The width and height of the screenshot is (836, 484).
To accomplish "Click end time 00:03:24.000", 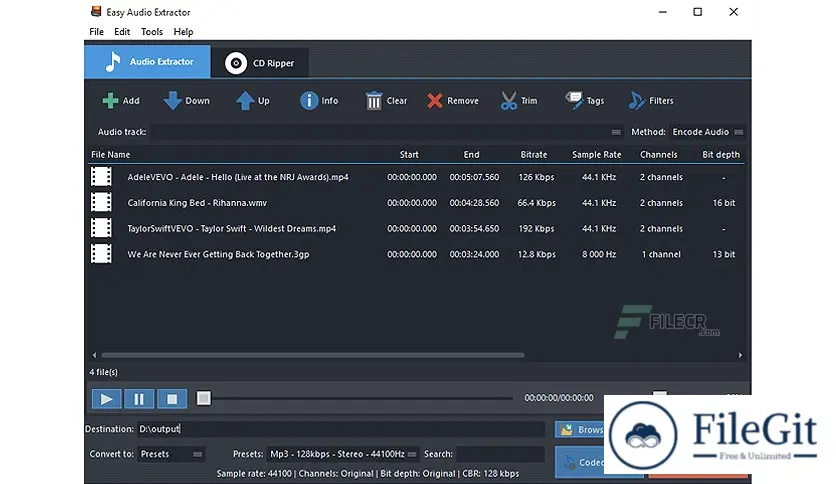I will pyautogui.click(x=474, y=254).
